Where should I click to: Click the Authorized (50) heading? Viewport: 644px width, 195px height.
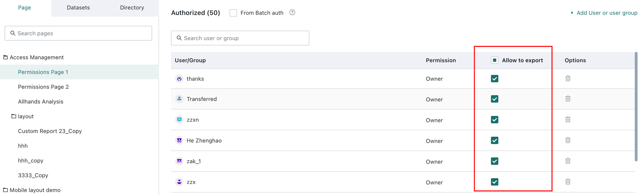pyautogui.click(x=195, y=13)
